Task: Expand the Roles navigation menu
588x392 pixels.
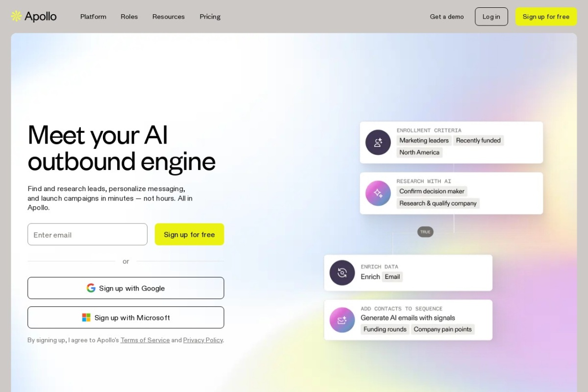Action: click(x=129, y=17)
